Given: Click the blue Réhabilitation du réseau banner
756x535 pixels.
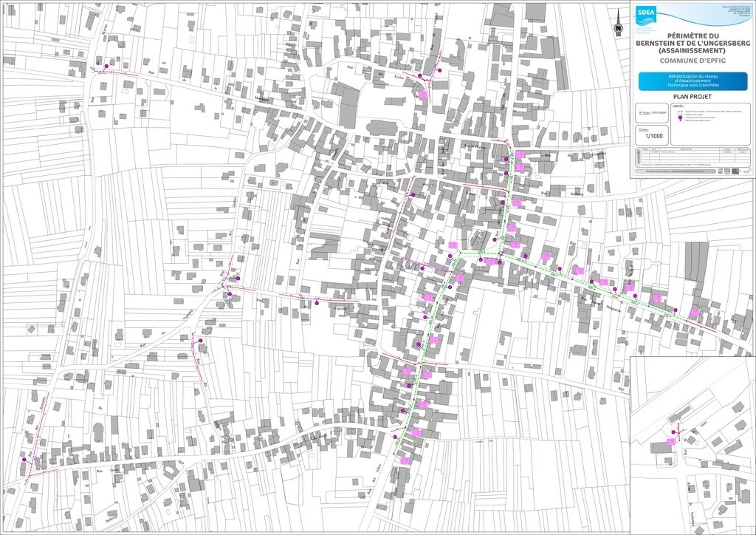Looking at the screenshot, I should point(693,81).
